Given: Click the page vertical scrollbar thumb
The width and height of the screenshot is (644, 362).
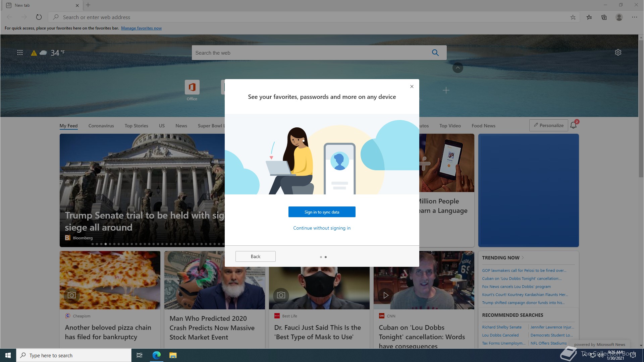Looking at the screenshot, I should click(x=641, y=109).
